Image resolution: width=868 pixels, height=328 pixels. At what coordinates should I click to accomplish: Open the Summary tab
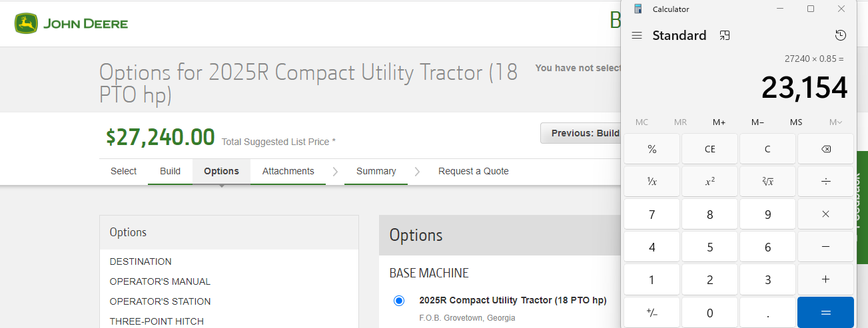[376, 171]
